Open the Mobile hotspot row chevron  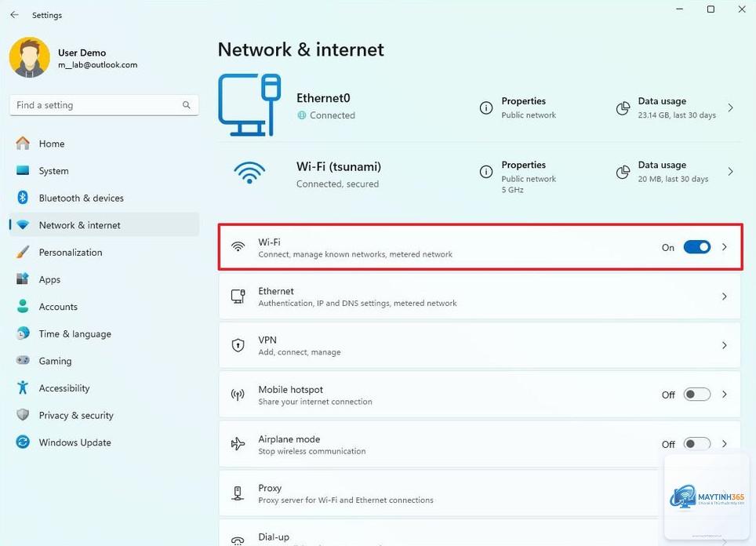pyautogui.click(x=724, y=394)
